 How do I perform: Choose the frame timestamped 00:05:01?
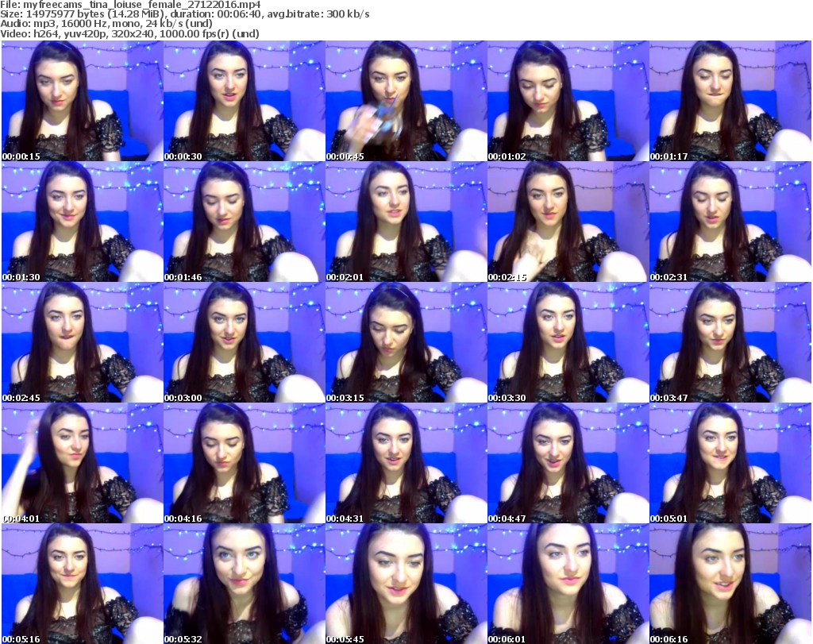pos(730,464)
